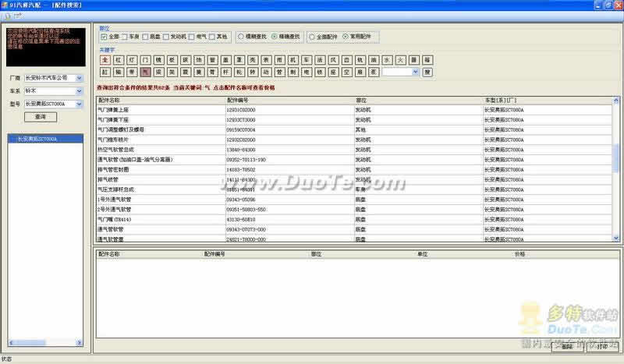Click the '价格' column header in lower table
The height and width of the screenshot is (364, 624).
point(519,254)
